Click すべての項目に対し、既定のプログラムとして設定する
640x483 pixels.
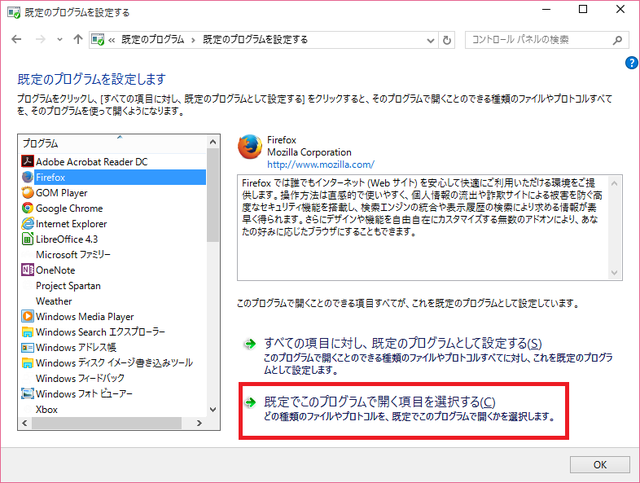[403, 344]
